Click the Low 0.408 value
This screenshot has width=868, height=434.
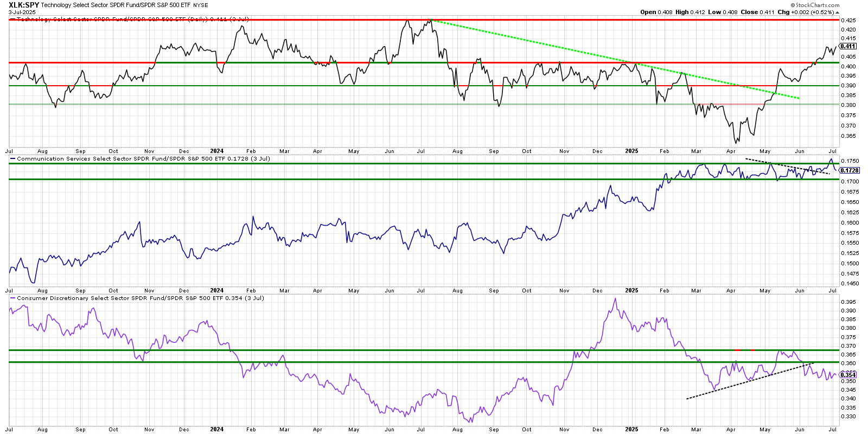point(723,12)
